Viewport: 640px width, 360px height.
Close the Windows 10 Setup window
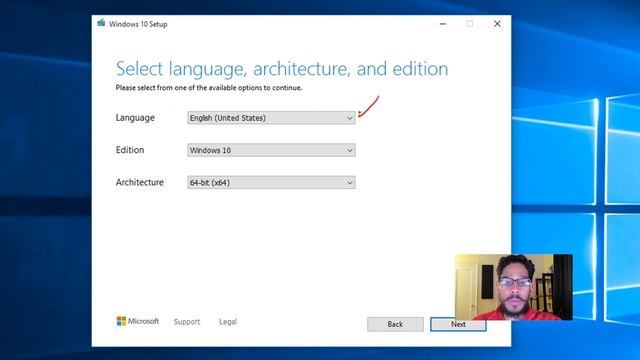[x=497, y=24]
